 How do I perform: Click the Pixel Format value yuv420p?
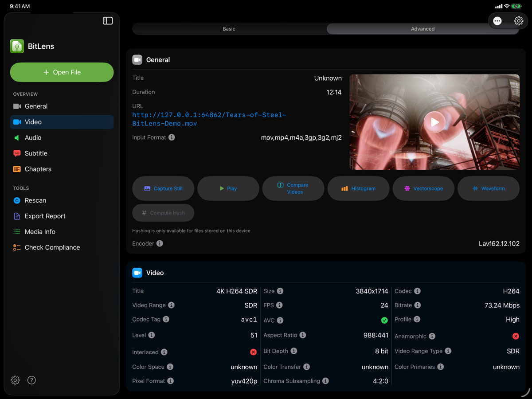[244, 381]
